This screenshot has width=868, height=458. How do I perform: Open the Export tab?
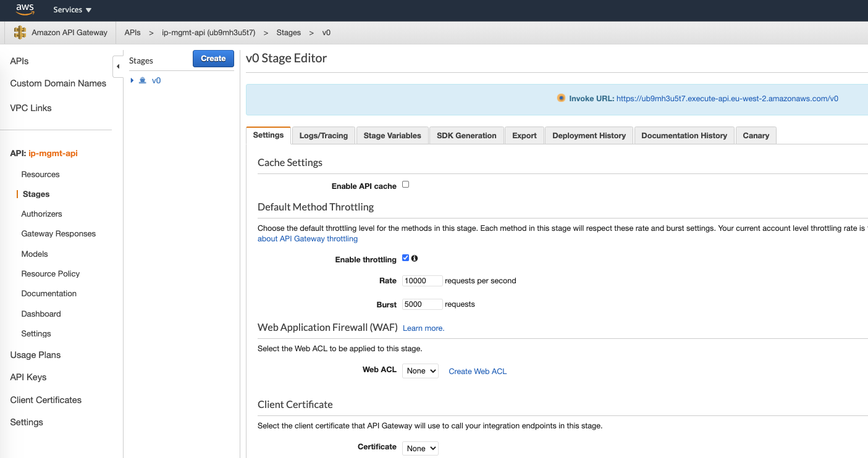525,136
